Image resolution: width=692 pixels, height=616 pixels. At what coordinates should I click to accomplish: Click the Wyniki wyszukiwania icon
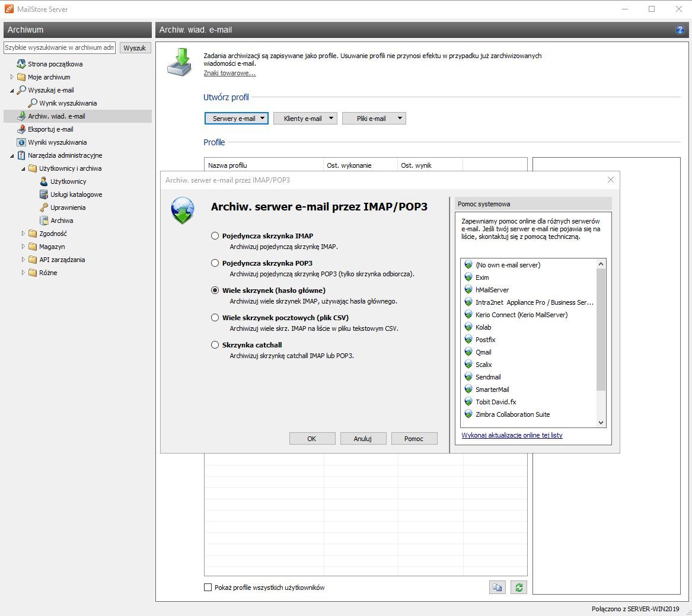click(21, 142)
